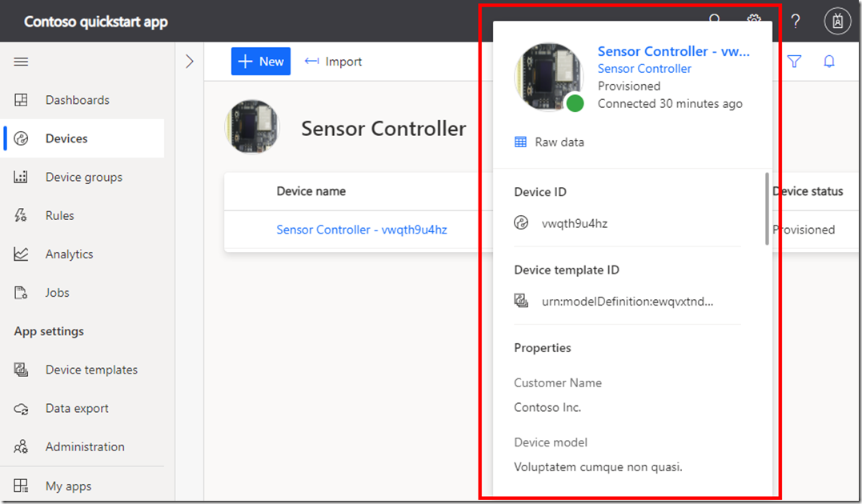The image size is (862, 504).
Task: Open Jobs in the sidebar
Action: pyautogui.click(x=57, y=292)
